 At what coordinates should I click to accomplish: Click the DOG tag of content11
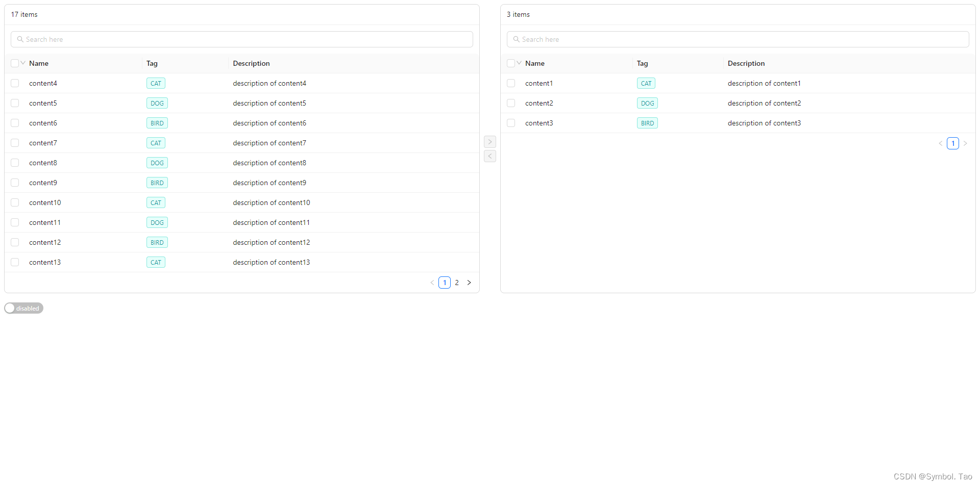click(157, 222)
